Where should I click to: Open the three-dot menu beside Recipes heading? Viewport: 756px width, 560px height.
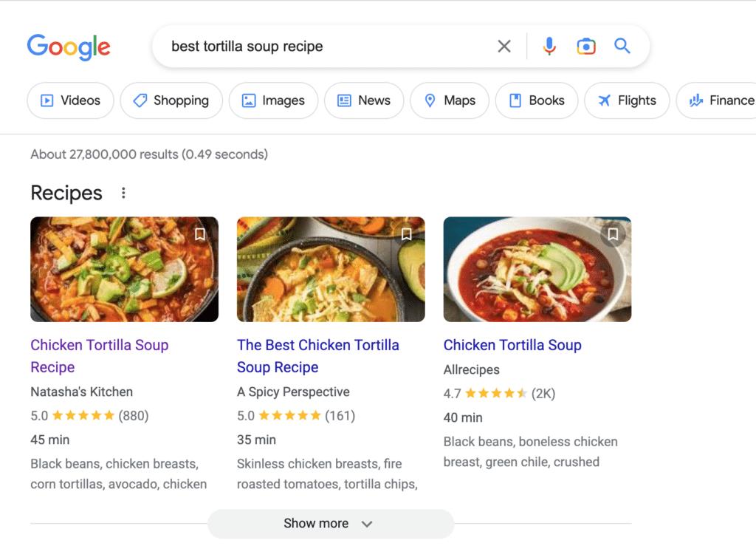(x=123, y=192)
